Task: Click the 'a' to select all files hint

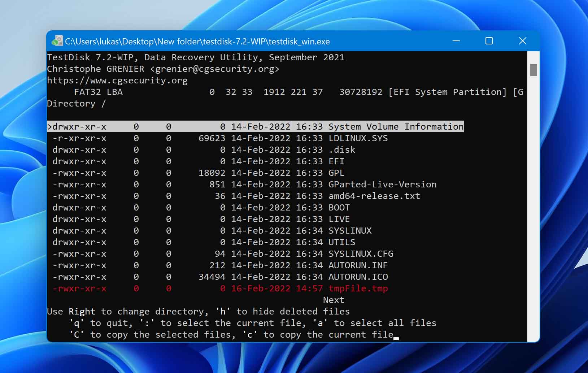Action: [x=374, y=323]
